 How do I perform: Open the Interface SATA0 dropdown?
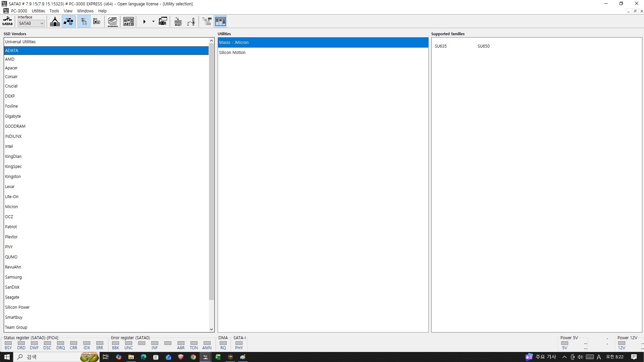[31, 23]
